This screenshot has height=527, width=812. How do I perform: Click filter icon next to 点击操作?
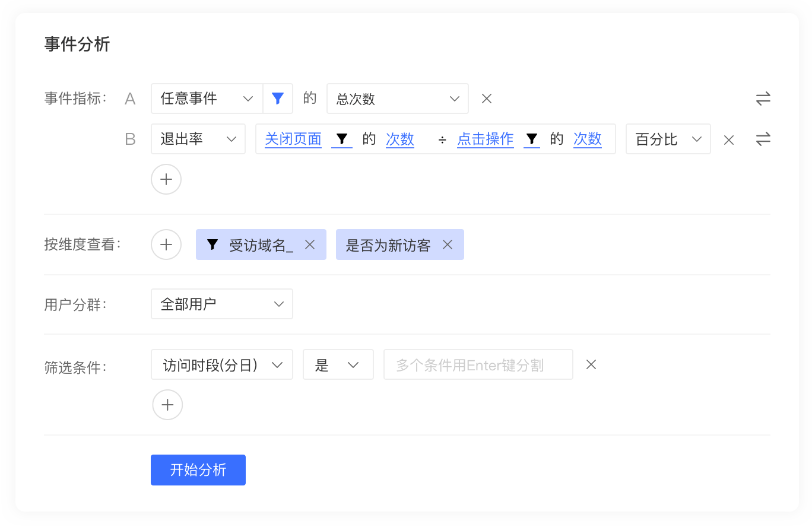click(x=532, y=139)
